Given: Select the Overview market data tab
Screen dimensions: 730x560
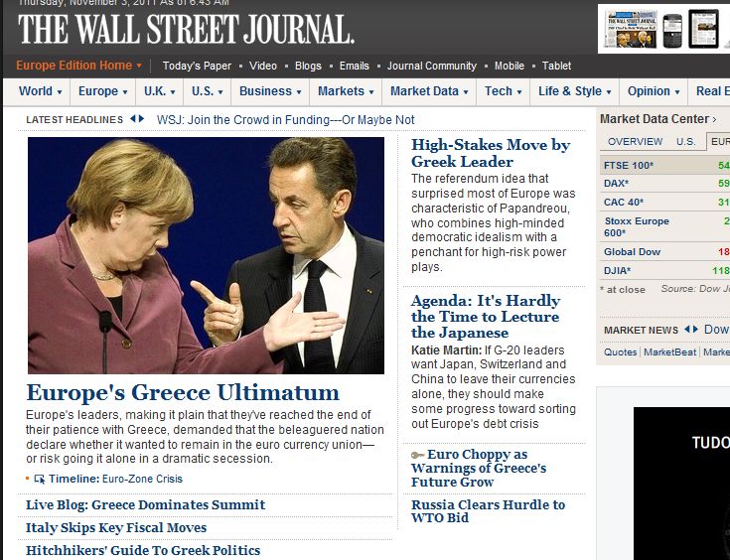Looking at the screenshot, I should tap(635, 142).
